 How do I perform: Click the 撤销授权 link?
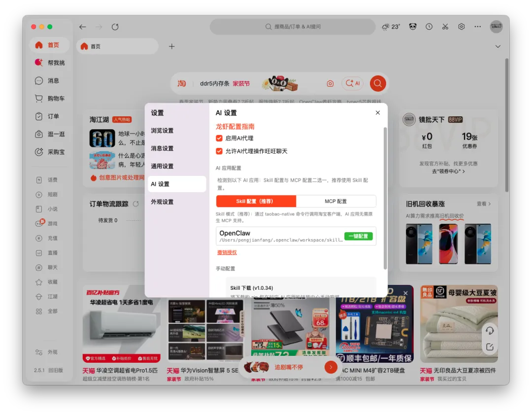point(227,252)
